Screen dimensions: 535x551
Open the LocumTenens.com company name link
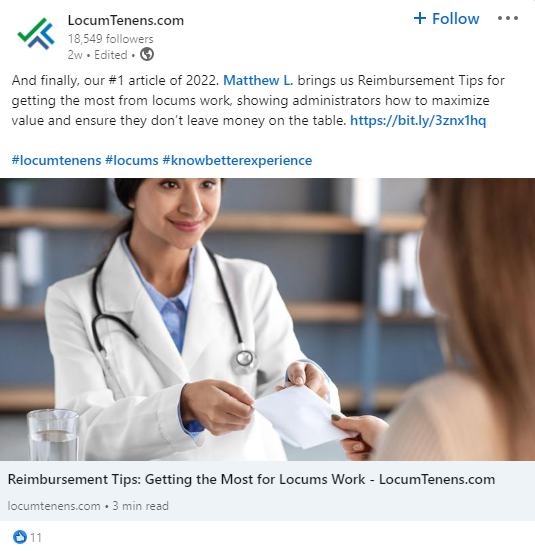click(x=125, y=20)
